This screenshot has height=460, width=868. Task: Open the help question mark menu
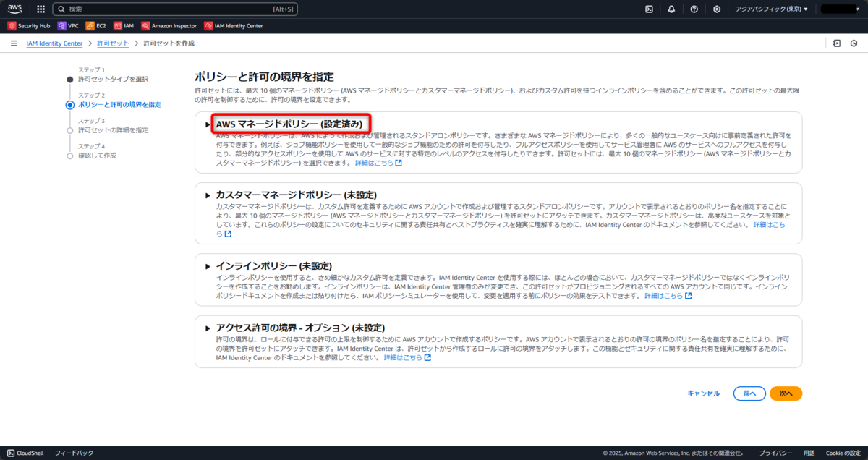[694, 9]
